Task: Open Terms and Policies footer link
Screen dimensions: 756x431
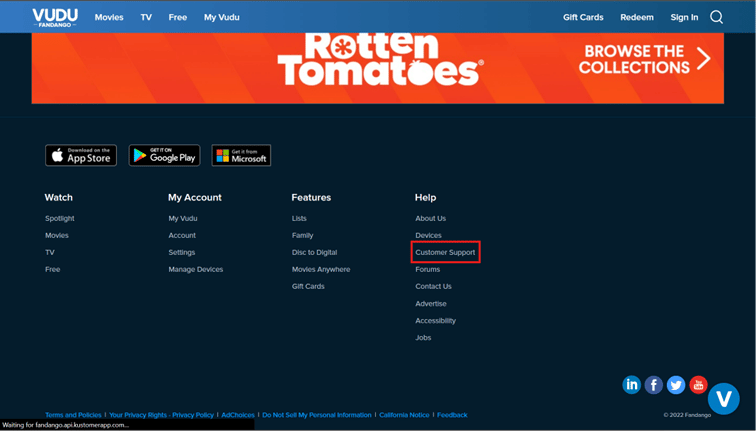Action: pyautogui.click(x=73, y=415)
